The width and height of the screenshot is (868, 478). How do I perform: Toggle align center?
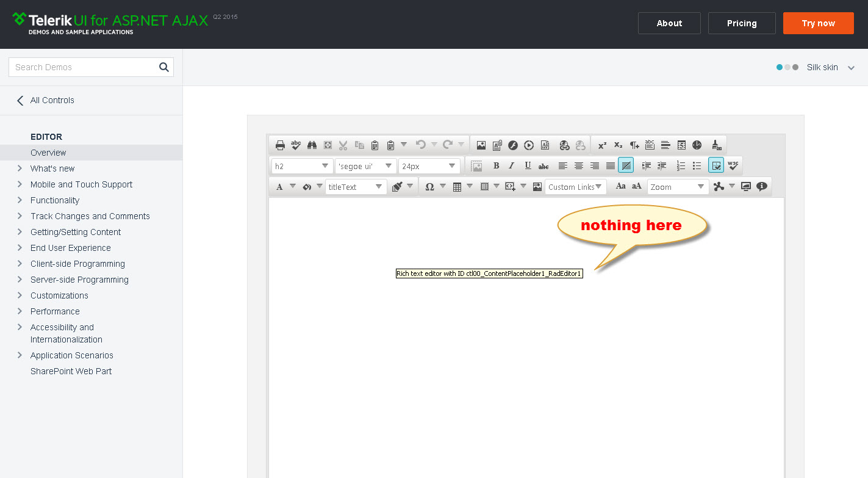579,166
